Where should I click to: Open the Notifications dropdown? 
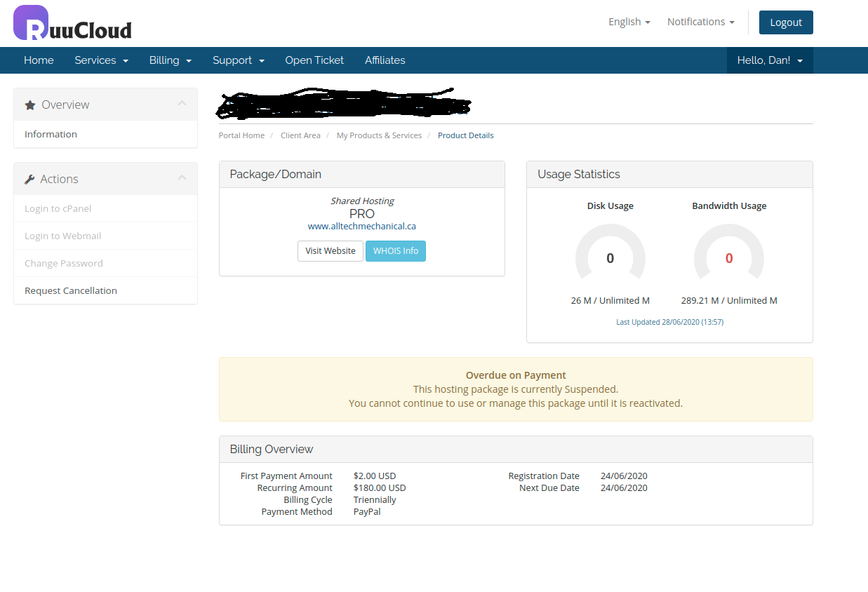coord(700,22)
